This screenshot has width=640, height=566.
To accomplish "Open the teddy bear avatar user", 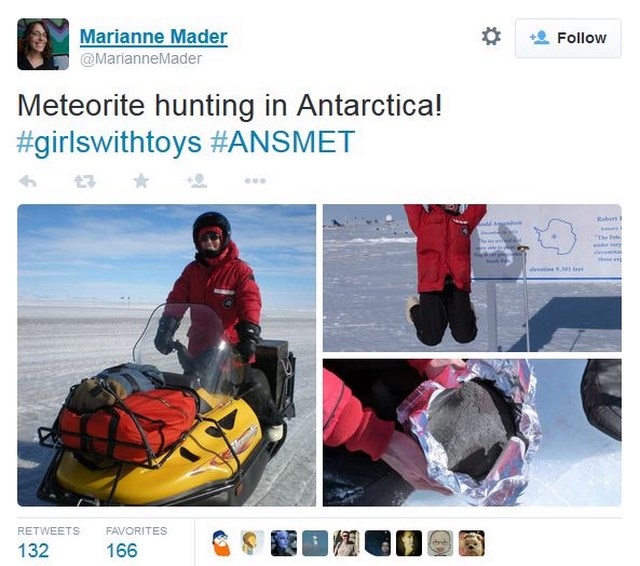I will (x=471, y=543).
